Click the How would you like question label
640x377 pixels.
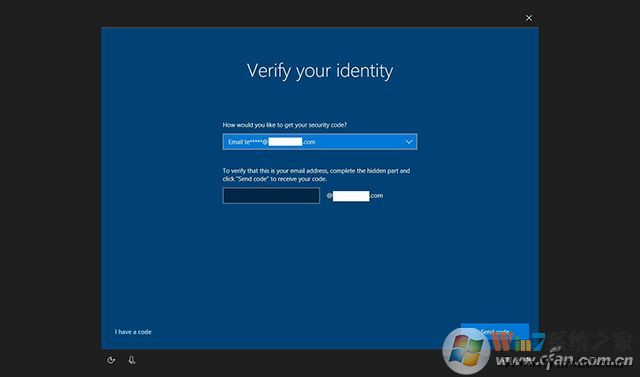(284, 125)
